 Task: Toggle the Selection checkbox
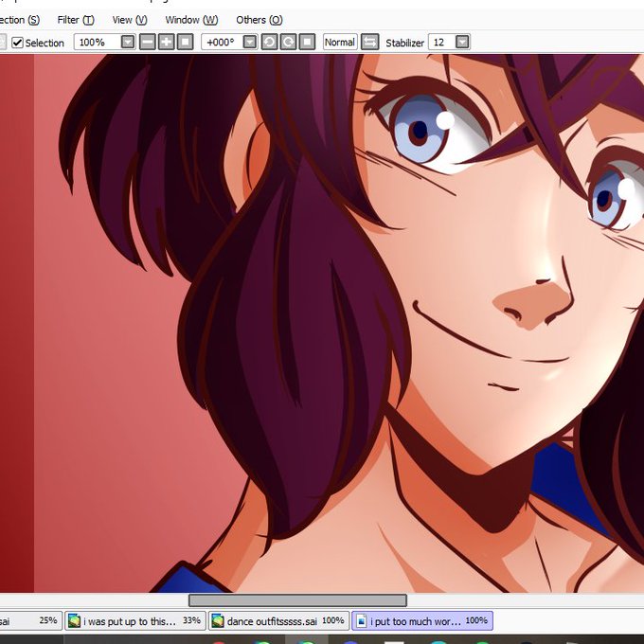point(17,43)
